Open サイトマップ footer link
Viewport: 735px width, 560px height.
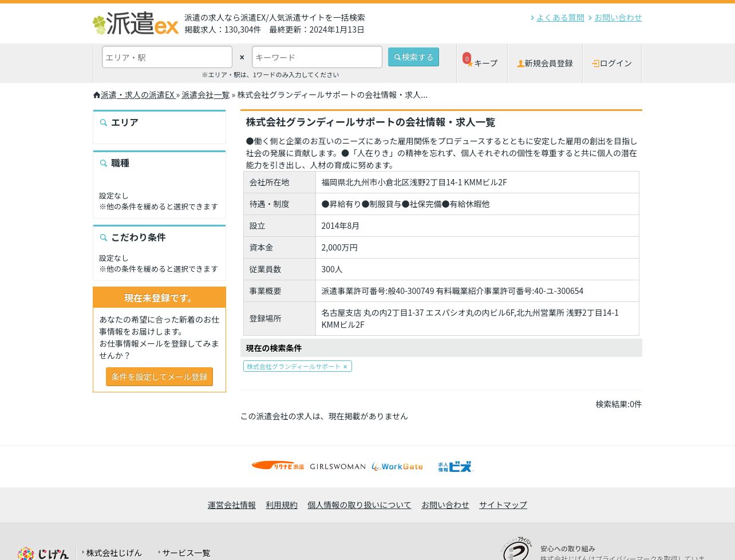(x=503, y=505)
